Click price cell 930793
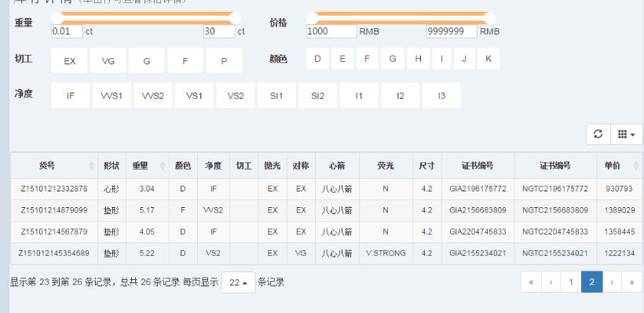Image resolution: width=644 pixels, height=313 pixels. pos(620,189)
